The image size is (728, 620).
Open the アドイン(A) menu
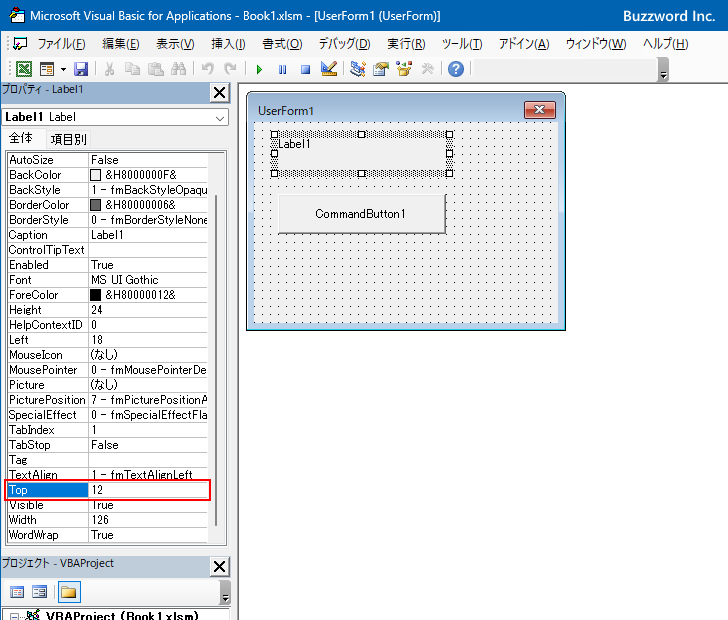524,44
